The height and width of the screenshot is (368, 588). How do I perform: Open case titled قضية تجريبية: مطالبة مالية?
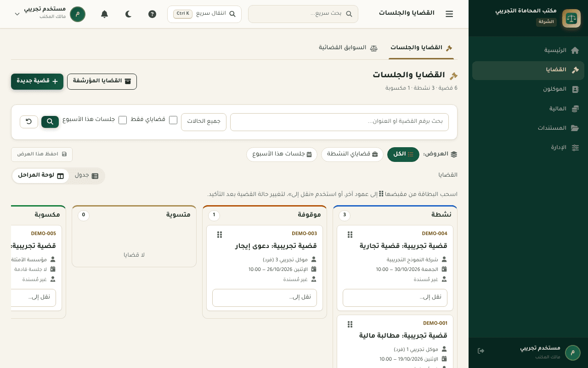coord(403,336)
